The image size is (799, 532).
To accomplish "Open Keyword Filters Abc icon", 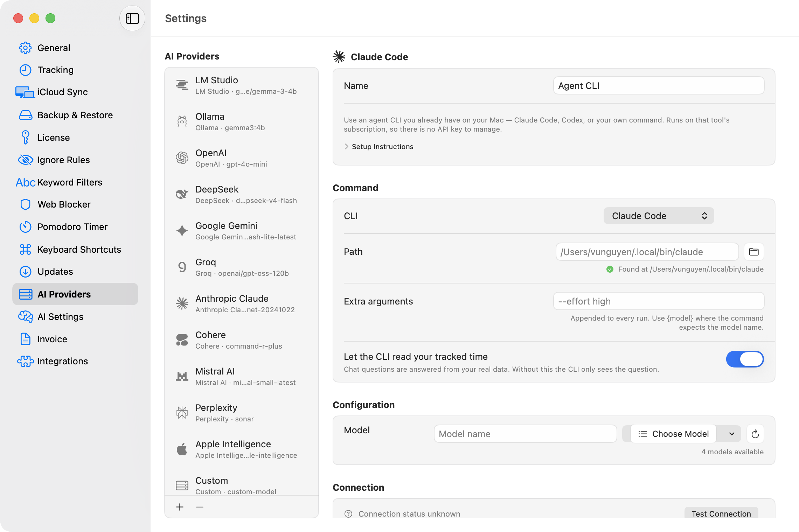I will [25, 182].
